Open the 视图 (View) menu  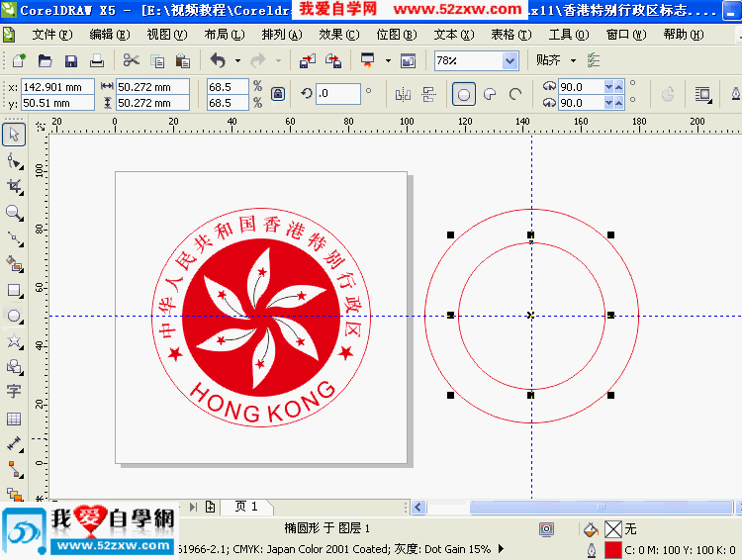[166, 35]
